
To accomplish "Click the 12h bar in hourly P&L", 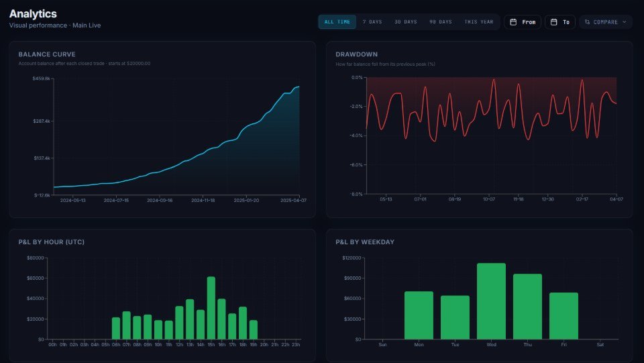I will click(x=179, y=323).
